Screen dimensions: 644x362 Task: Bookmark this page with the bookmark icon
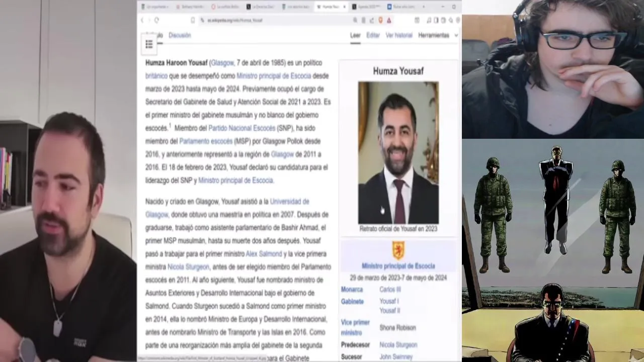tap(193, 20)
